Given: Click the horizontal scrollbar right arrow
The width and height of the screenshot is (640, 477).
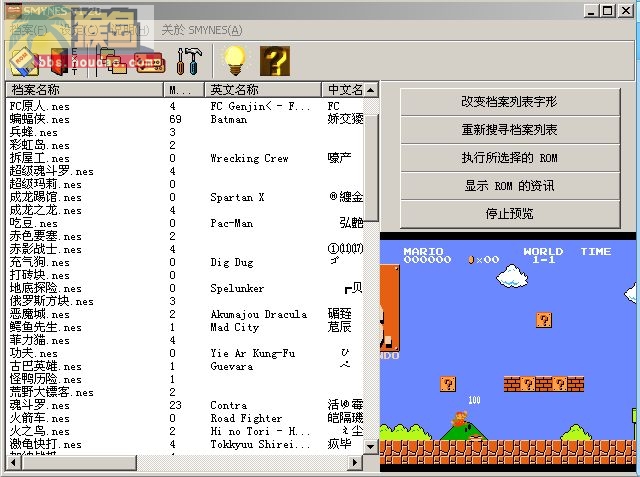Looking at the screenshot, I should (355, 463).
